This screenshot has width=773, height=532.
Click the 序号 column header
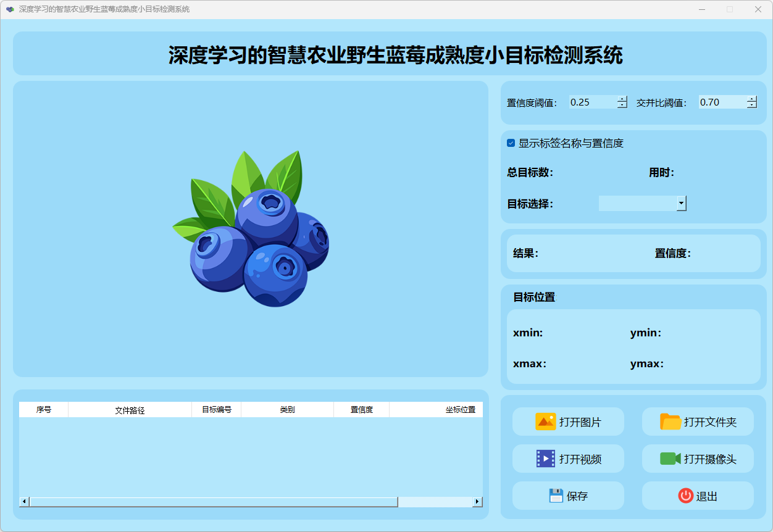pyautogui.click(x=43, y=410)
